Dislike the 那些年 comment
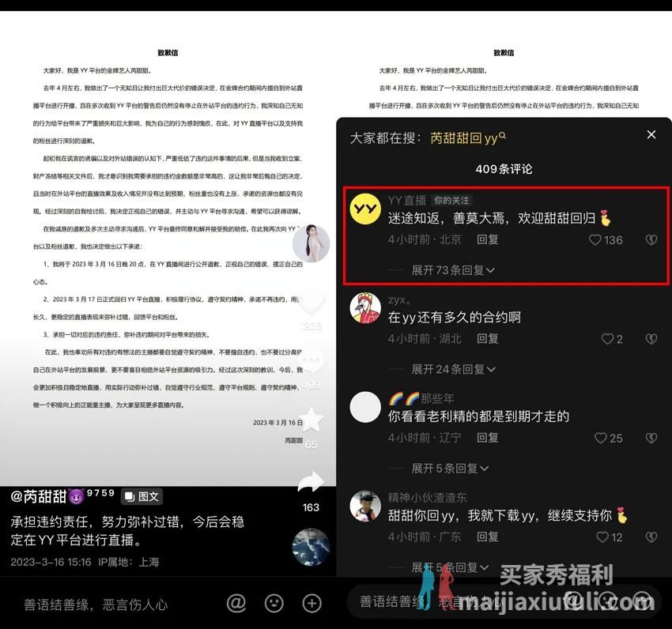This screenshot has width=672, height=629. [651, 438]
